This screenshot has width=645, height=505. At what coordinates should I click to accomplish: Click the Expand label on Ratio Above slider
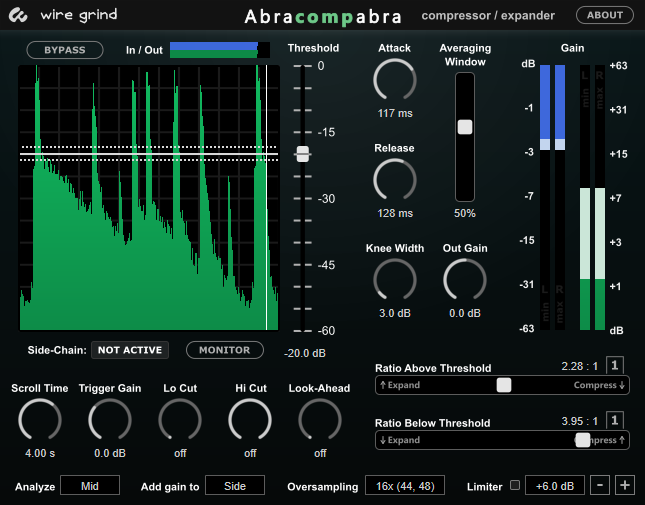(x=400, y=385)
